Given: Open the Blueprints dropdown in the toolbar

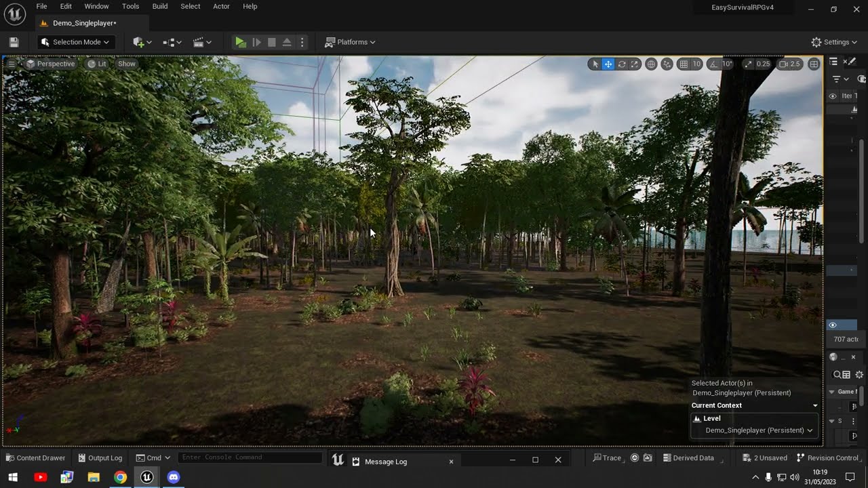Looking at the screenshot, I should pos(172,42).
